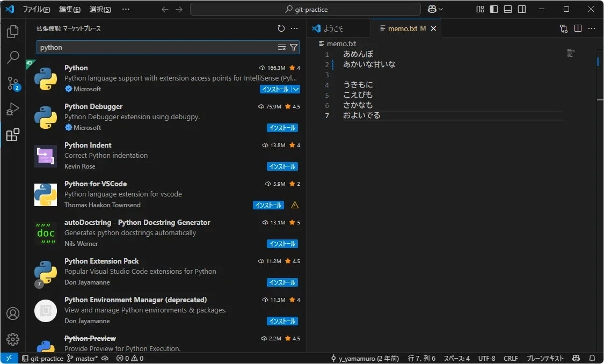Viewport: 604px width, 364px height.
Task: Install the Python extension by Microsoft
Action: [x=275, y=89]
